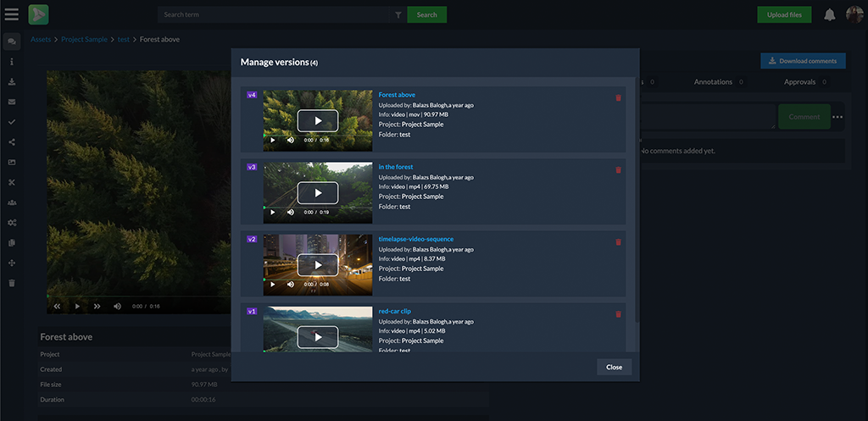Viewport: 868px width, 421px height.
Task: Mute the timelapse-video-sequence preview
Action: 291,285
